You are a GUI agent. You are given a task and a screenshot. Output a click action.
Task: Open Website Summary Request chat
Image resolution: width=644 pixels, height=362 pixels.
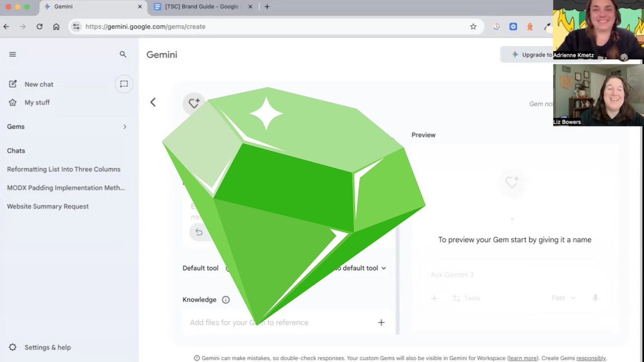click(x=48, y=207)
